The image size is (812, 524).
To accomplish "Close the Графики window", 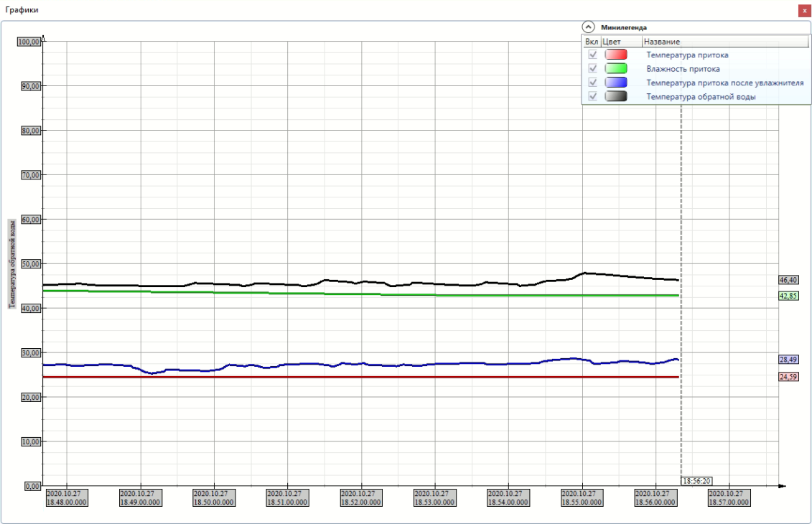I will click(x=804, y=11).
